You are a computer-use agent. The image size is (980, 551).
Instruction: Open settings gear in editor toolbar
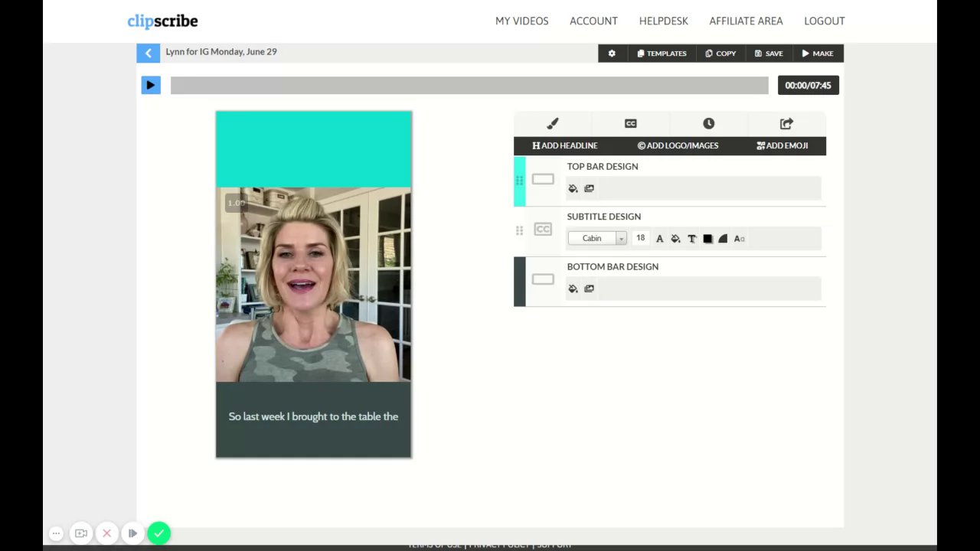[x=612, y=54]
